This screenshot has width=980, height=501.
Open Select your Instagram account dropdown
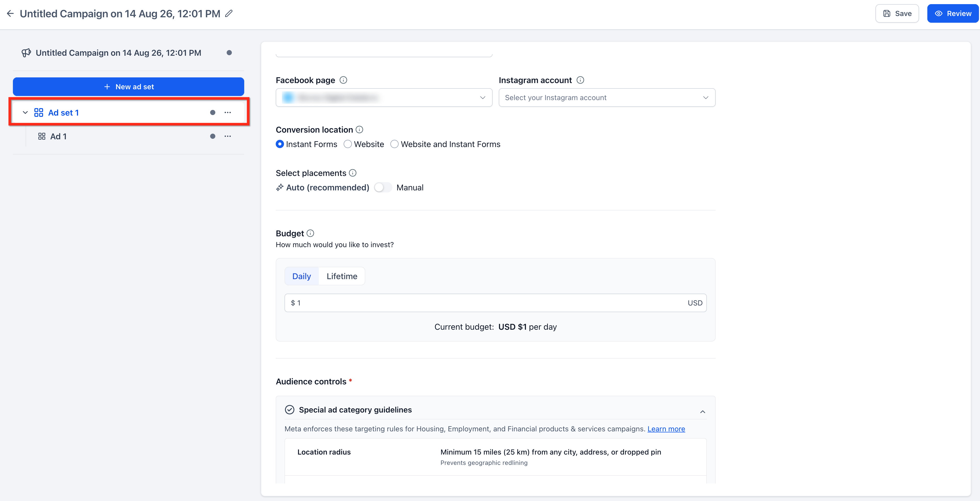point(607,98)
